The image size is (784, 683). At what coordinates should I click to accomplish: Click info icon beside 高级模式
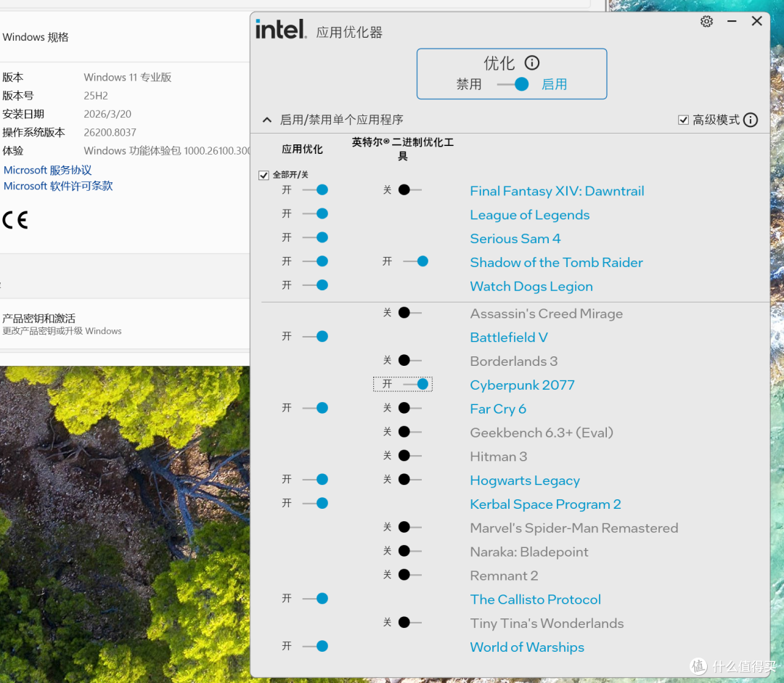750,120
